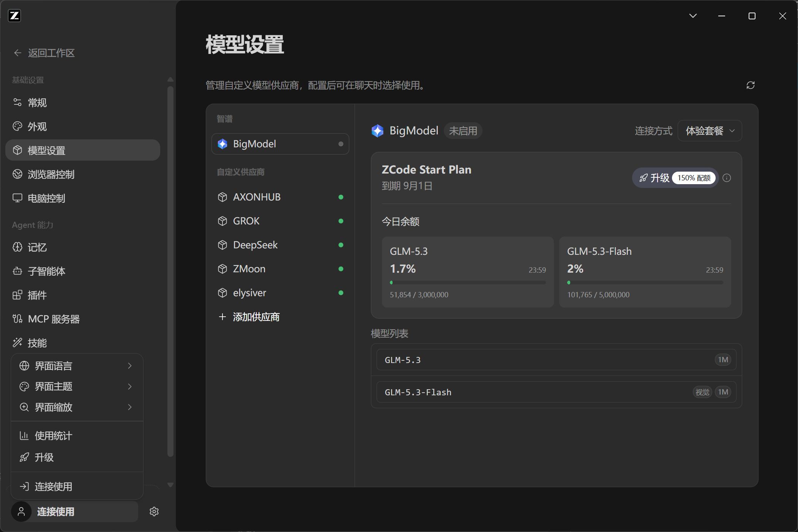Click 升级 rocket icon in popup menu
Screen dimensions: 798x532
(x=24, y=457)
